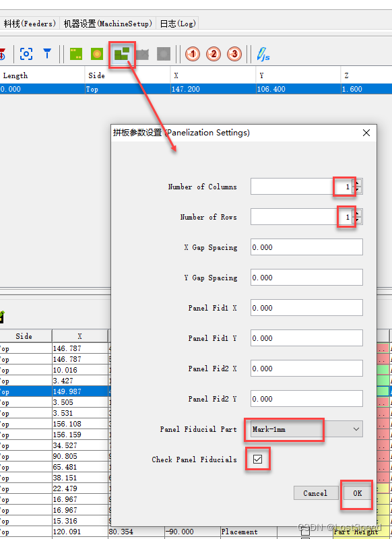
Task: Click the Panel Fid1 Y field
Action: pyautogui.click(x=306, y=338)
